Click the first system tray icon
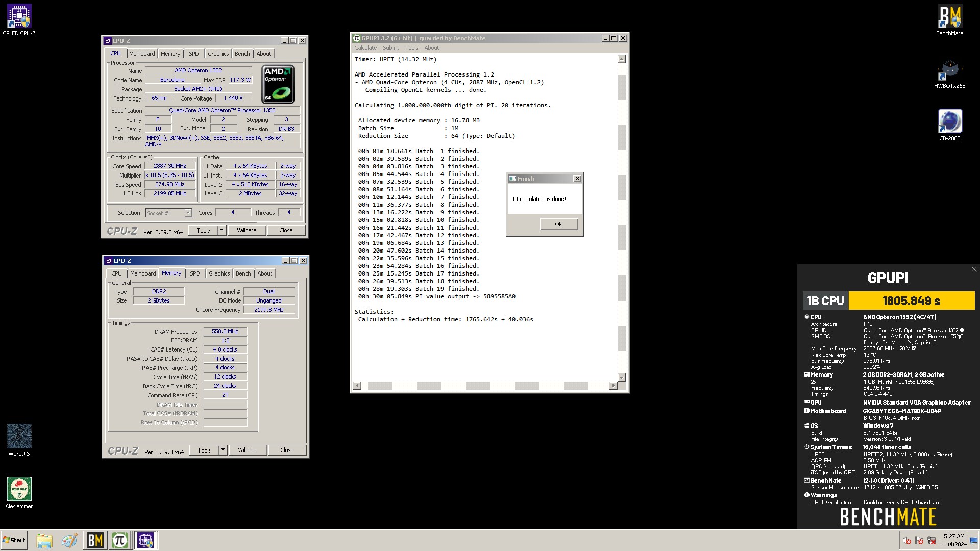The height and width of the screenshot is (551, 980). 907,540
